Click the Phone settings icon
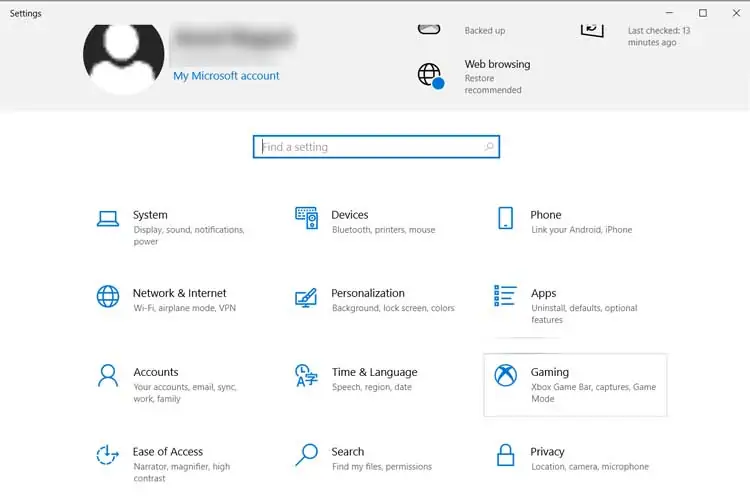 [x=506, y=218]
